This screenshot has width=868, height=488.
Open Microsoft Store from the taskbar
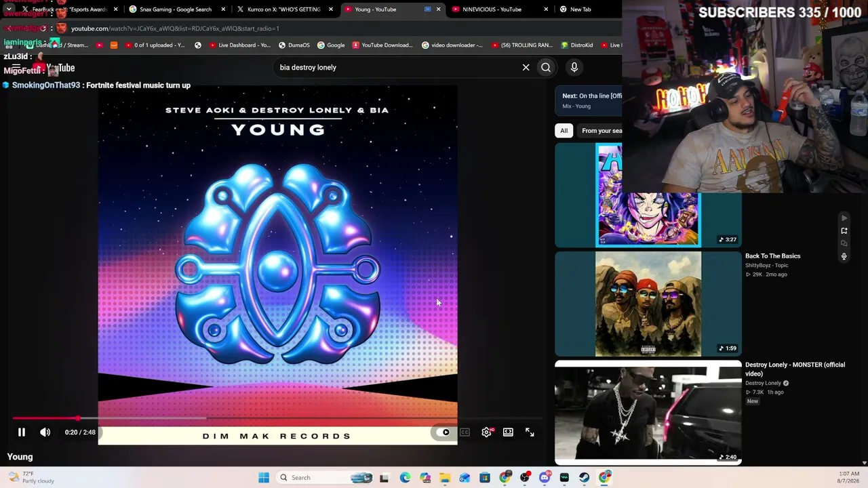tap(485, 478)
